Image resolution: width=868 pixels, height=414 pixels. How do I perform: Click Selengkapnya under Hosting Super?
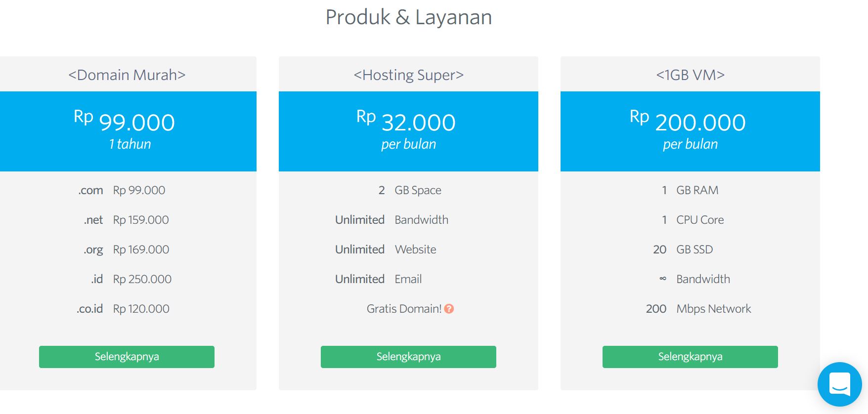[x=408, y=357]
